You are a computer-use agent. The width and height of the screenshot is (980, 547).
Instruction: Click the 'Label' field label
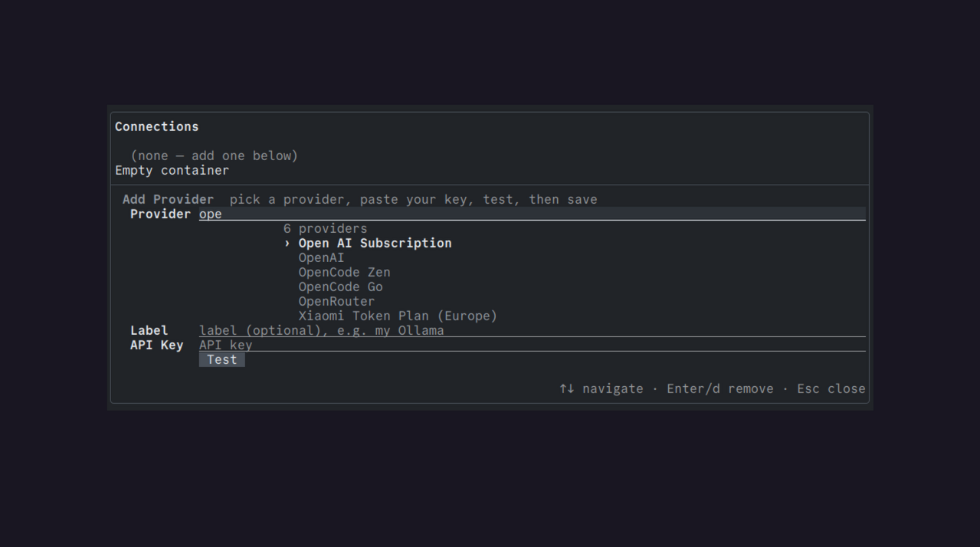(149, 330)
